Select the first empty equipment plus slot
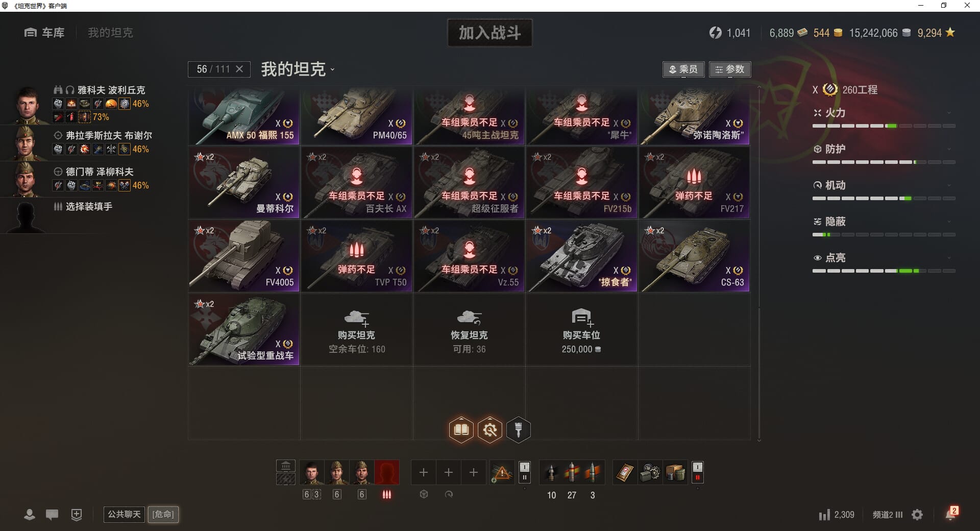 pos(424,472)
